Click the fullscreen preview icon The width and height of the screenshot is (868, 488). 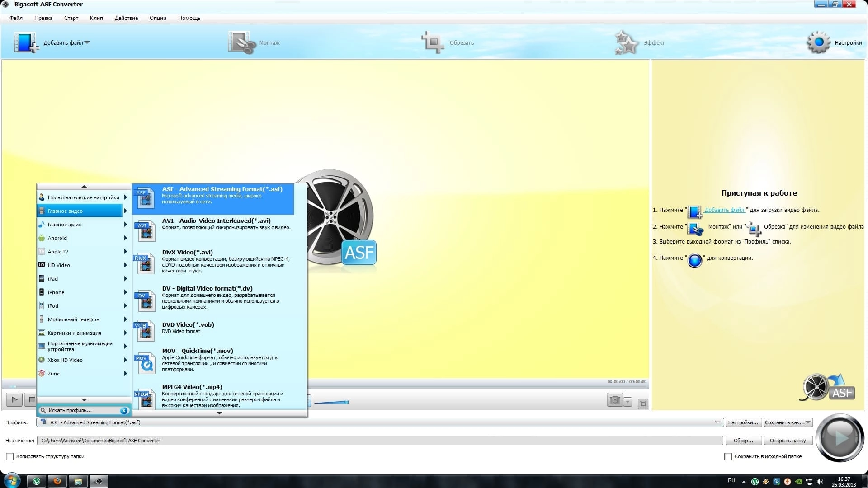(x=643, y=404)
